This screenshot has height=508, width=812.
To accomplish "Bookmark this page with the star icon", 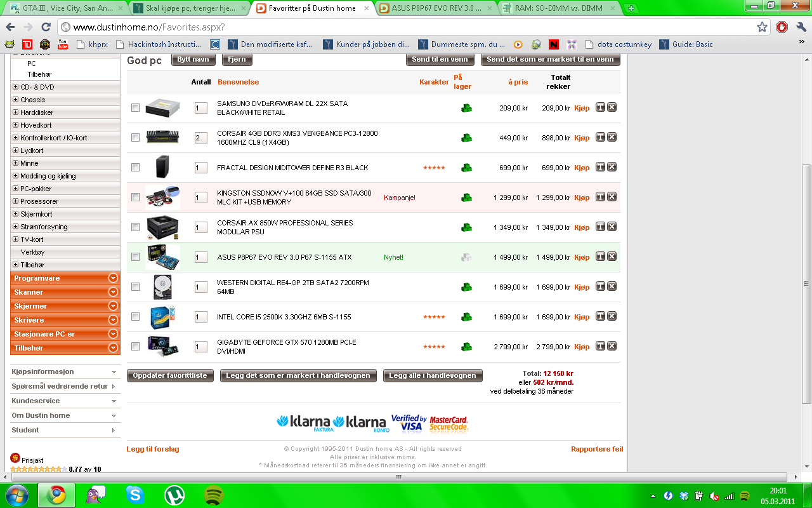I will [x=762, y=27].
